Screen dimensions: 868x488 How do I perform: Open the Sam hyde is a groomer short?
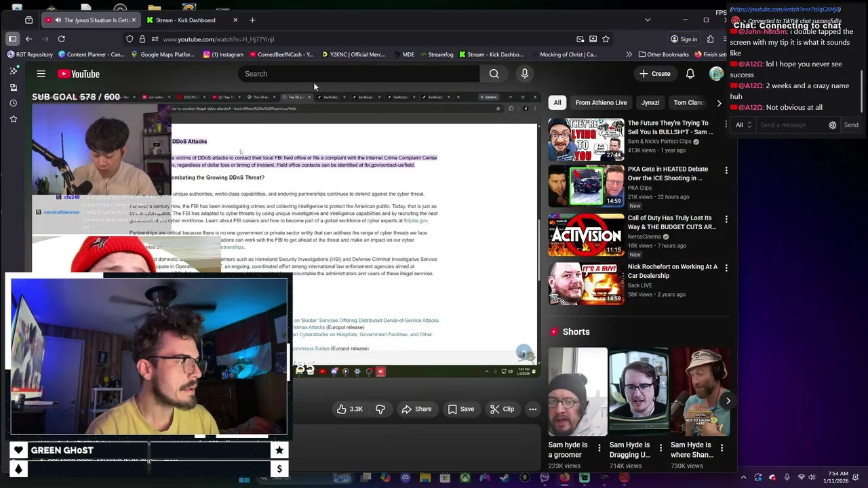pyautogui.click(x=578, y=392)
